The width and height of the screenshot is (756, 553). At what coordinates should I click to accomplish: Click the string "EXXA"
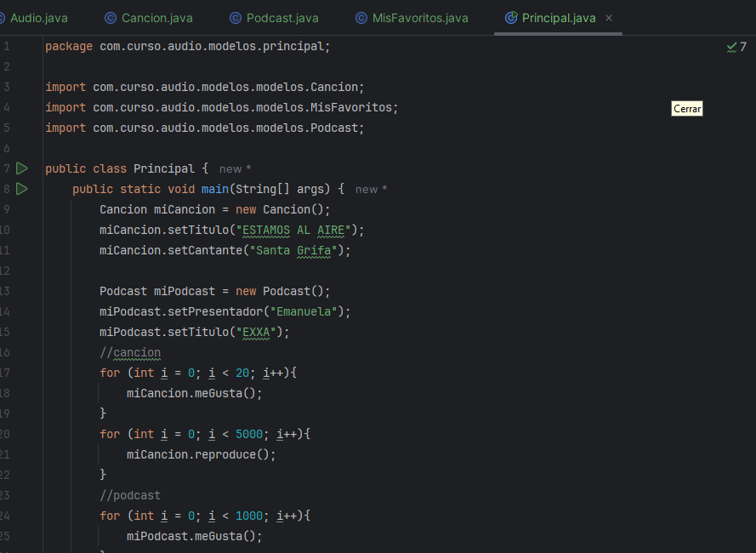(x=256, y=332)
